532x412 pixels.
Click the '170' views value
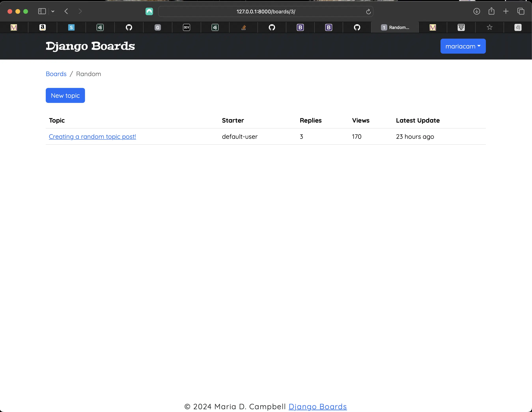[357, 137]
